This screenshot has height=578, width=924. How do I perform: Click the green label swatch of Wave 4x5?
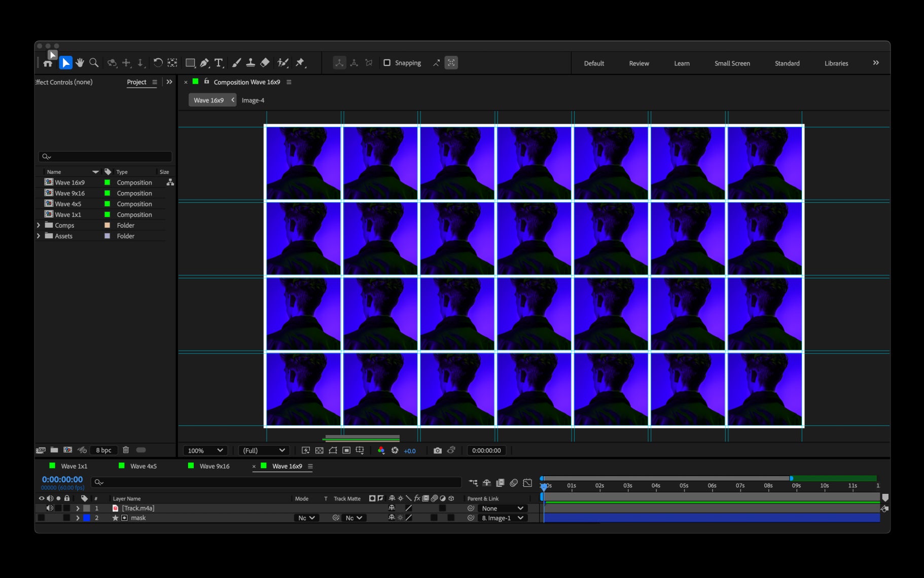(x=107, y=204)
